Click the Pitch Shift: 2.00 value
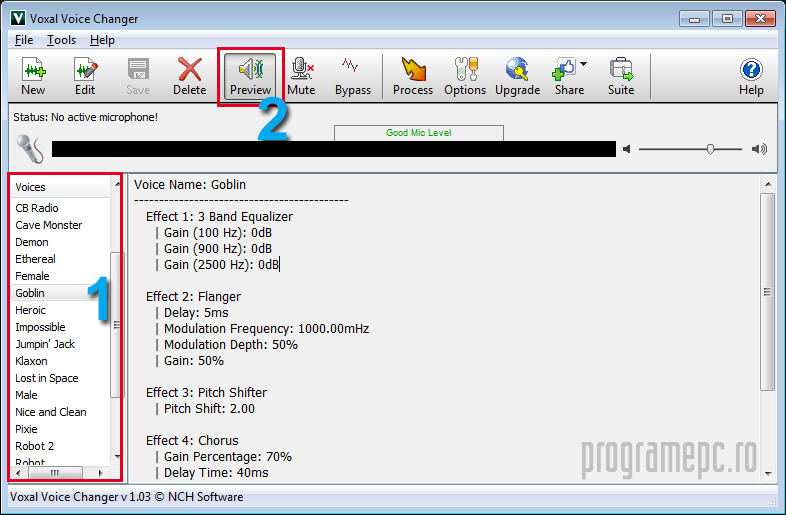 pyautogui.click(x=210, y=409)
